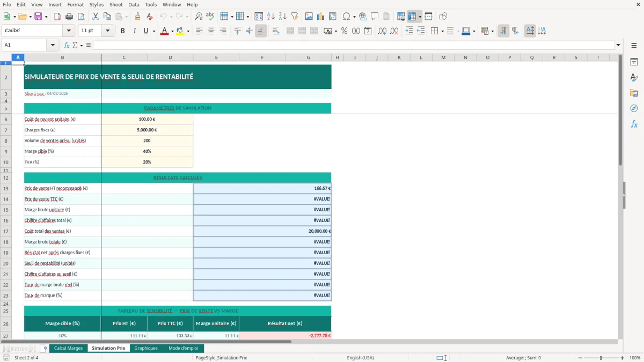Viewport: 644px width, 362px height.
Task: Open the Font Name dropdown arrow
Action: coord(69,31)
